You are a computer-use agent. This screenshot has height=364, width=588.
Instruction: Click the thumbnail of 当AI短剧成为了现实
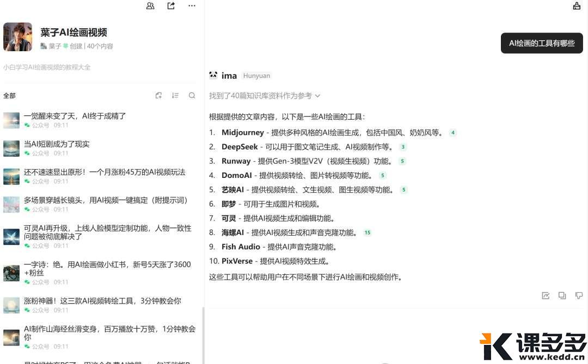point(11,149)
